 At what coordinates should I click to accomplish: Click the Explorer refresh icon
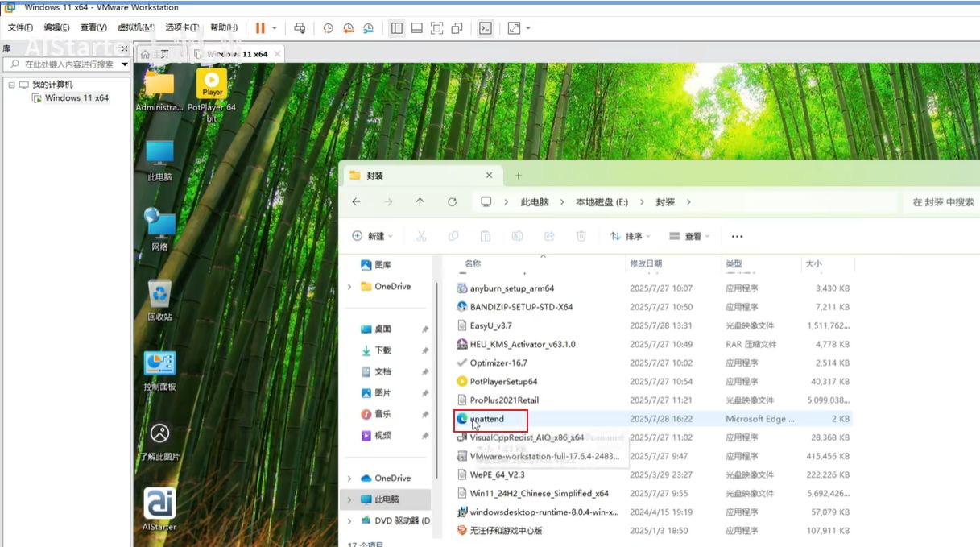452,202
